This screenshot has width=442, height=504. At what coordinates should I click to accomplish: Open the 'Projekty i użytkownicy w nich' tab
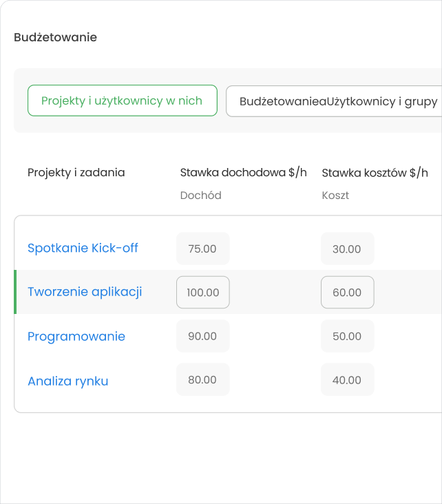[x=122, y=101]
